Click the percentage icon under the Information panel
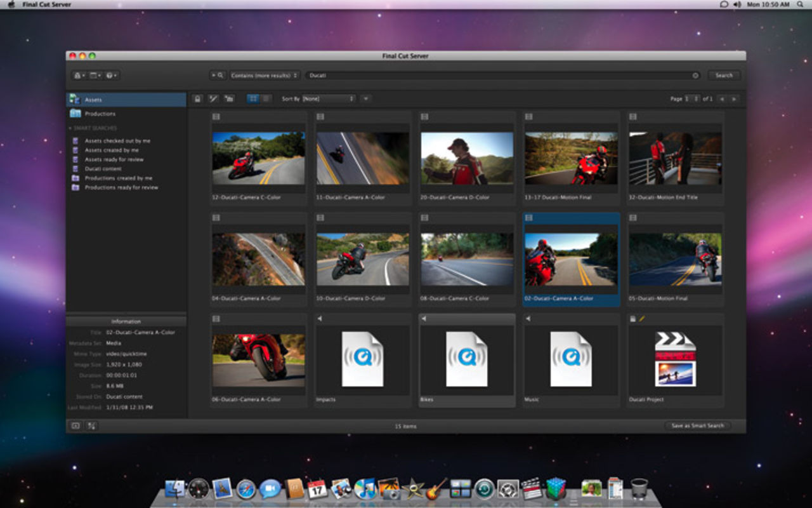This screenshot has width=812, height=508. point(91,425)
